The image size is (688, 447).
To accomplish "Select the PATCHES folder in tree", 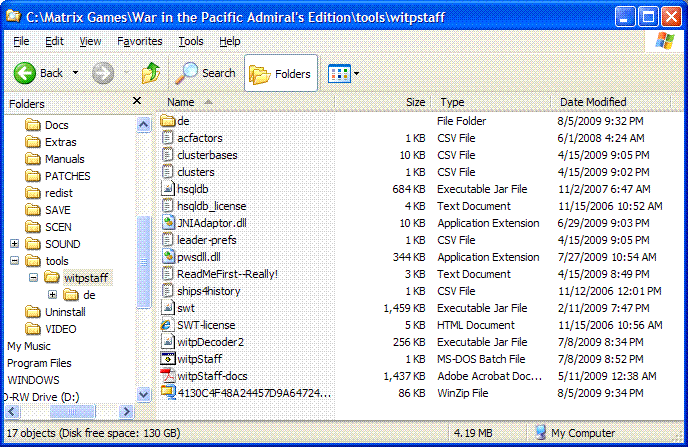I will click(58, 176).
